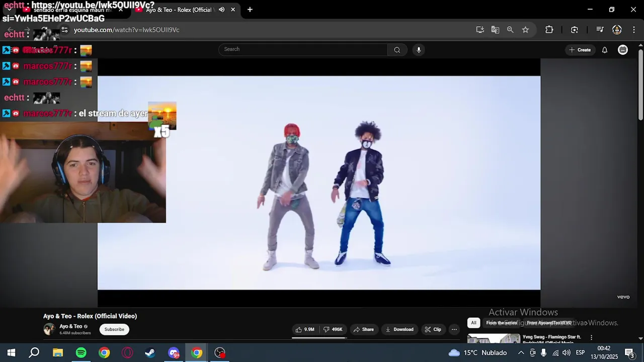Select the 'All' filter chip
644x362 pixels.
(473, 323)
